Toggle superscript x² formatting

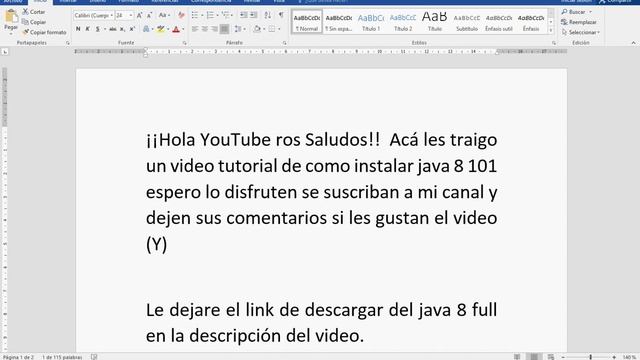point(132,29)
